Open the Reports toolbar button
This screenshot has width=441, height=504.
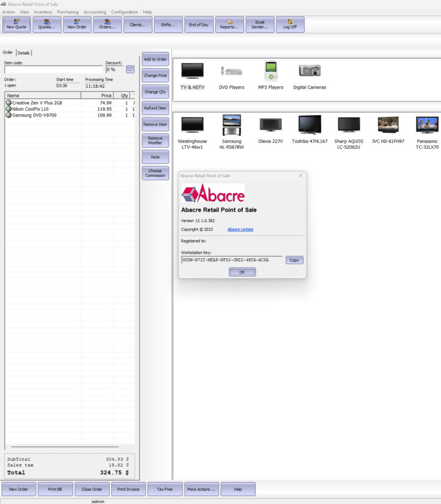(229, 24)
